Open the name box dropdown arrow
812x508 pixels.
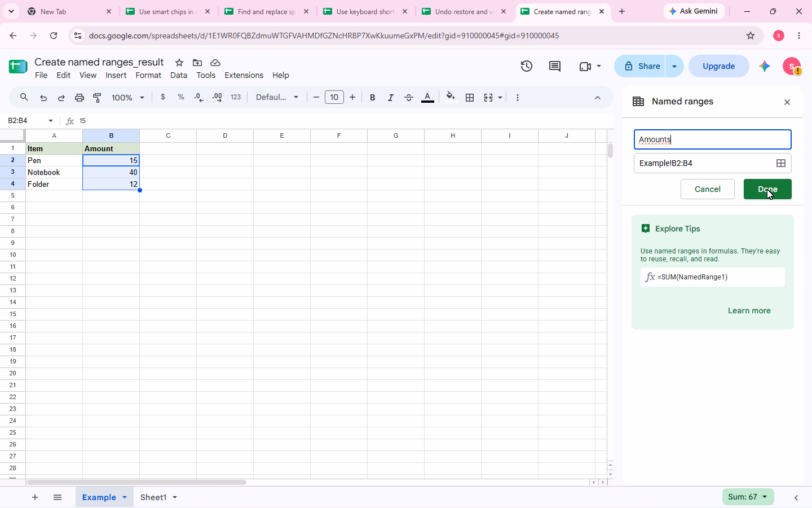click(x=51, y=121)
